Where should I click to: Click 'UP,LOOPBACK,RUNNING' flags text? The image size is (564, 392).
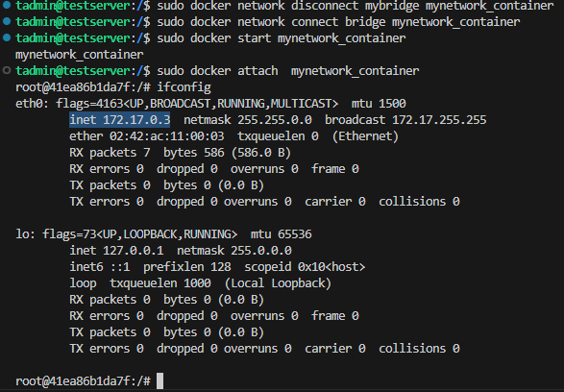(166, 234)
